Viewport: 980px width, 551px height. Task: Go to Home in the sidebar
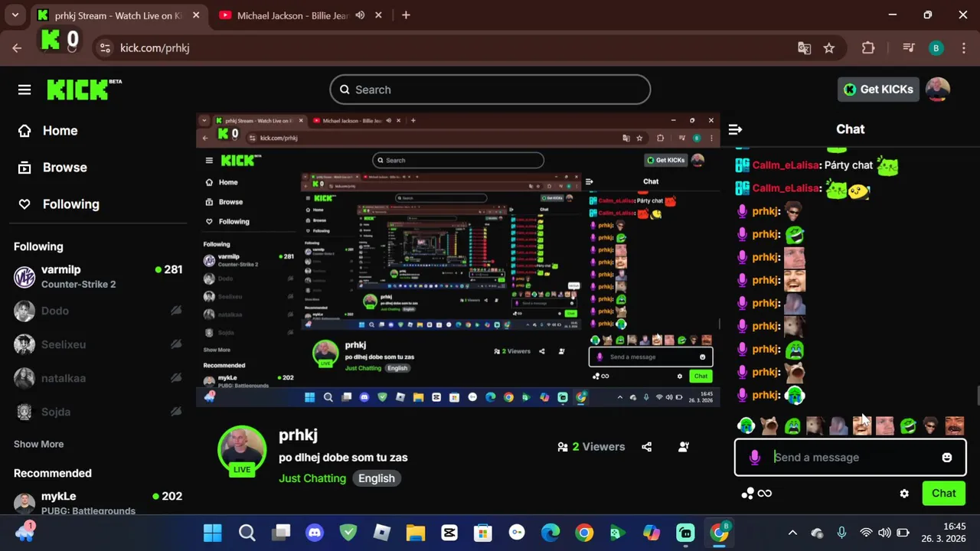[x=48, y=131]
